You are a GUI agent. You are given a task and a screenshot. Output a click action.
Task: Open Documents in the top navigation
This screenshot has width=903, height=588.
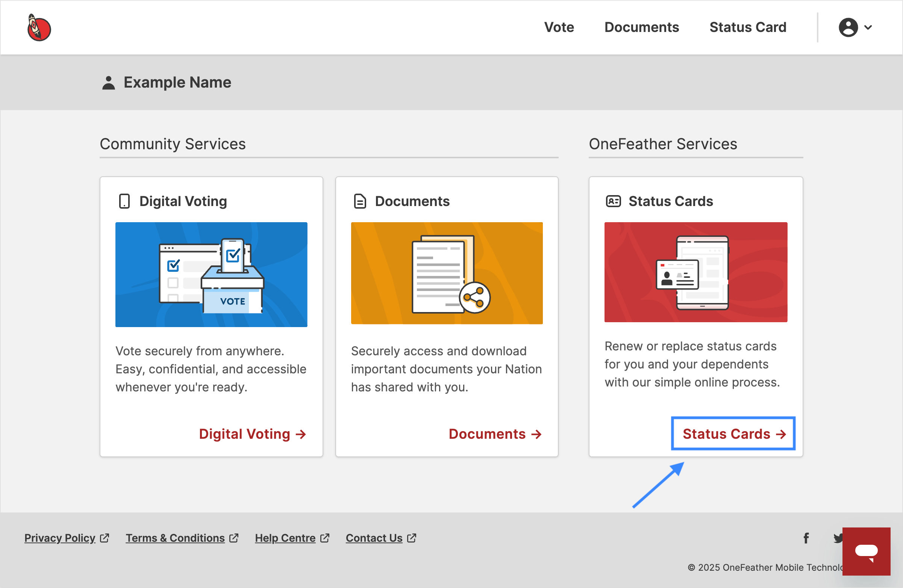[x=642, y=27]
